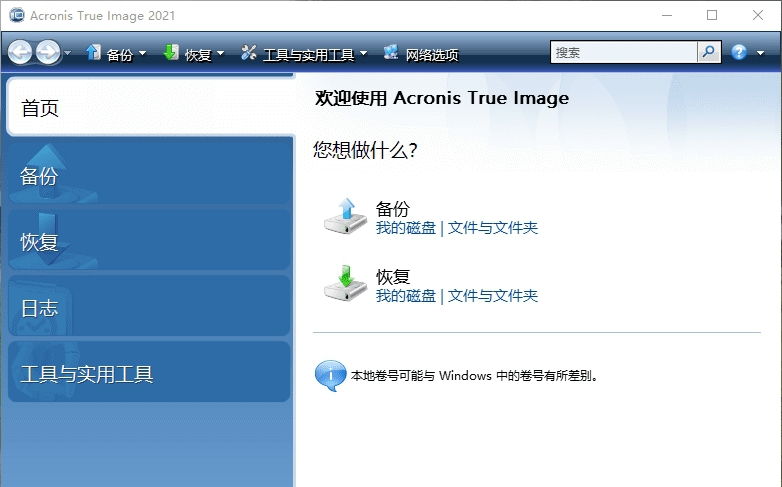Close the Acronis True Image window

(758, 15)
